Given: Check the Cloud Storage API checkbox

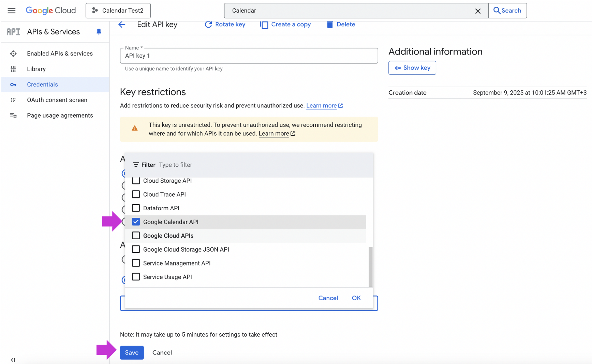Looking at the screenshot, I should click(x=136, y=181).
